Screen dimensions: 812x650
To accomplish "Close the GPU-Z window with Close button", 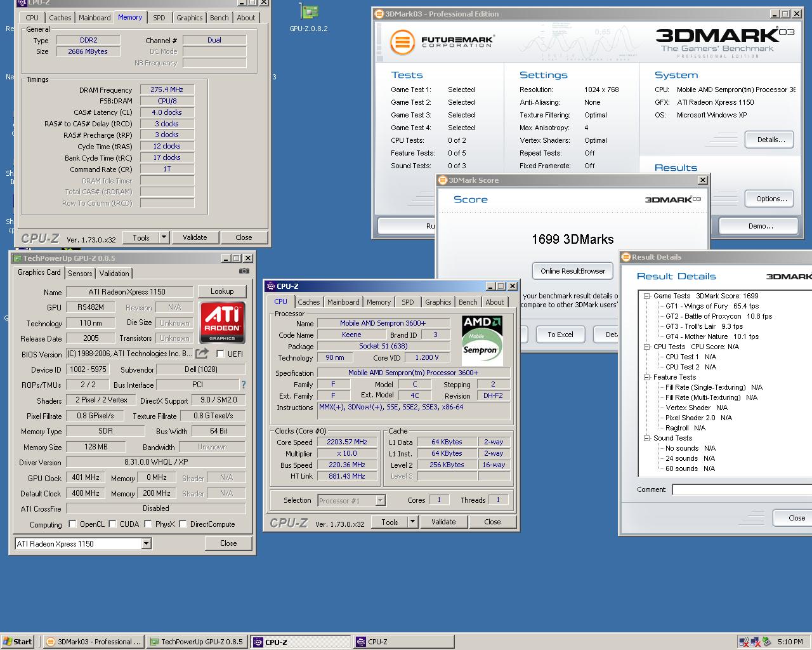I will coord(228,543).
